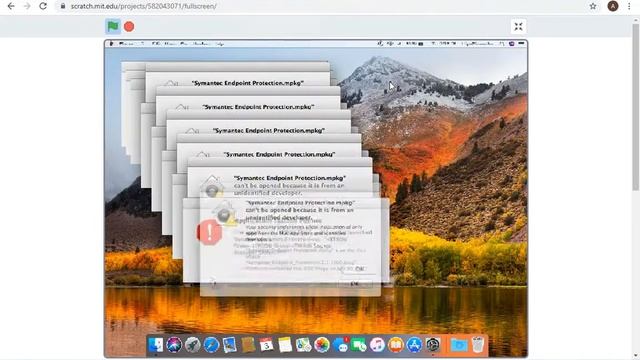Click the green flag to start project
This screenshot has height=360, width=640.
coord(113,27)
